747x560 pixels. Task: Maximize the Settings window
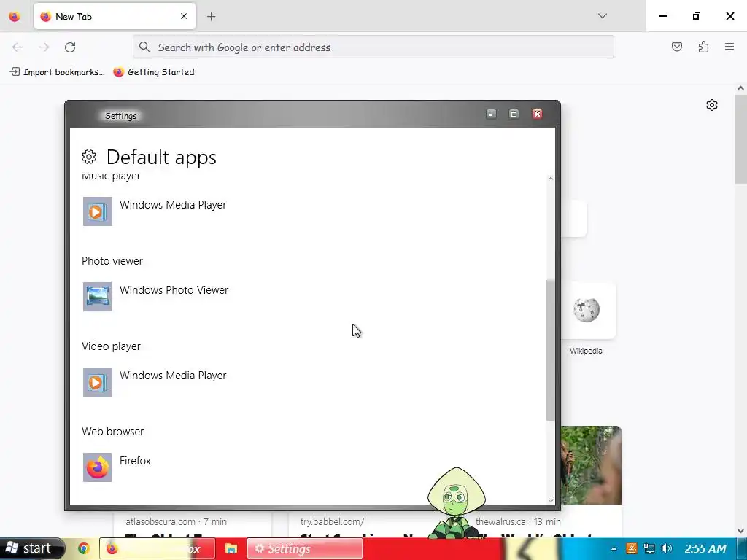(x=514, y=114)
